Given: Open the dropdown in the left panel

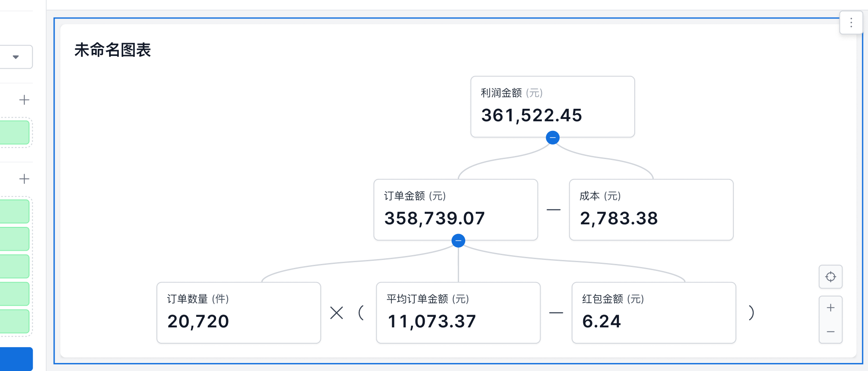Looking at the screenshot, I should click(x=16, y=57).
